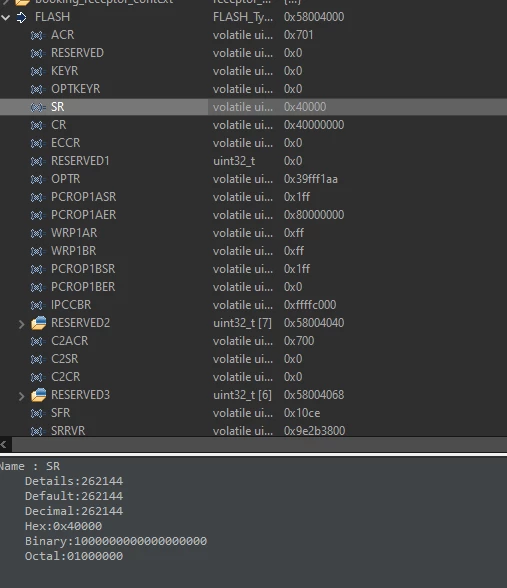Click the C2CR variable icon
The height and width of the screenshot is (588, 507).
(x=38, y=377)
